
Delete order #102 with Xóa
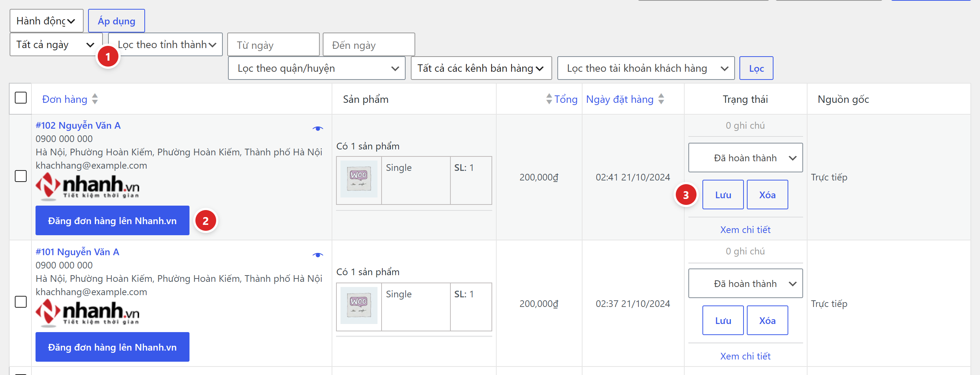[x=767, y=195]
